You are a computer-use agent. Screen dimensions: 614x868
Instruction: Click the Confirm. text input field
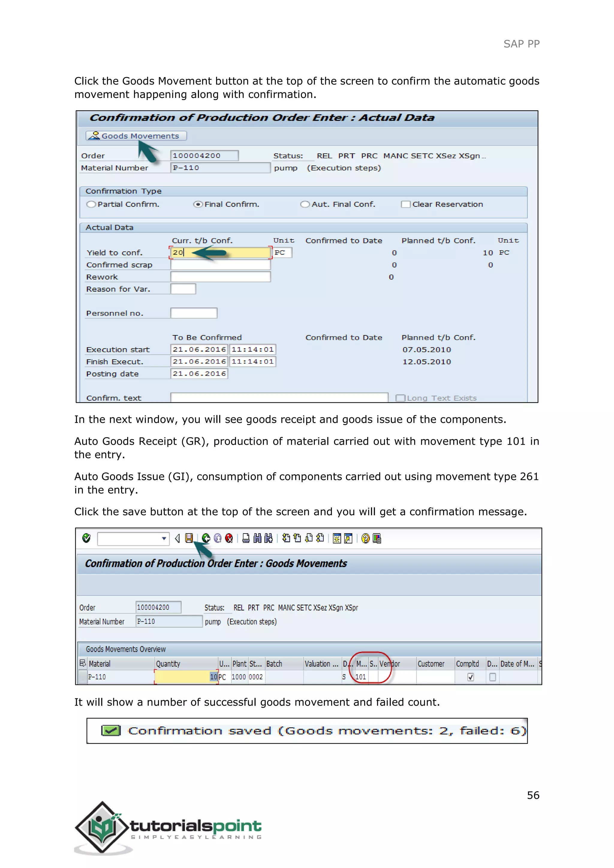point(279,397)
